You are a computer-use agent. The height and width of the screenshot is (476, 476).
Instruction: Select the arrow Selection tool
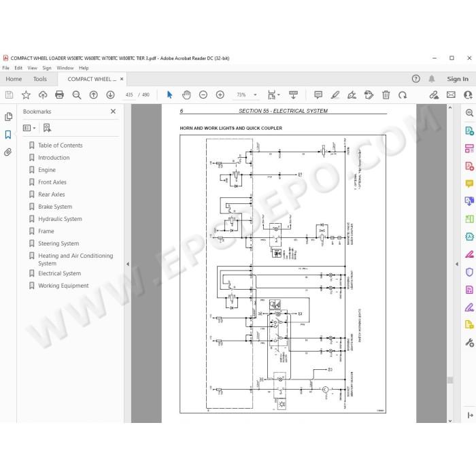(x=170, y=95)
